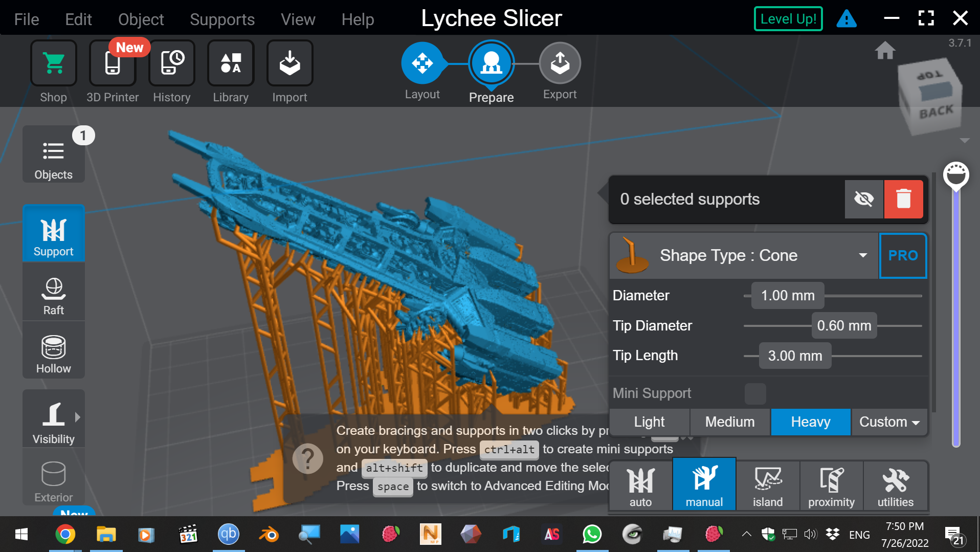Select the proximity supports mode
The height and width of the screenshot is (552, 980).
[x=831, y=485]
